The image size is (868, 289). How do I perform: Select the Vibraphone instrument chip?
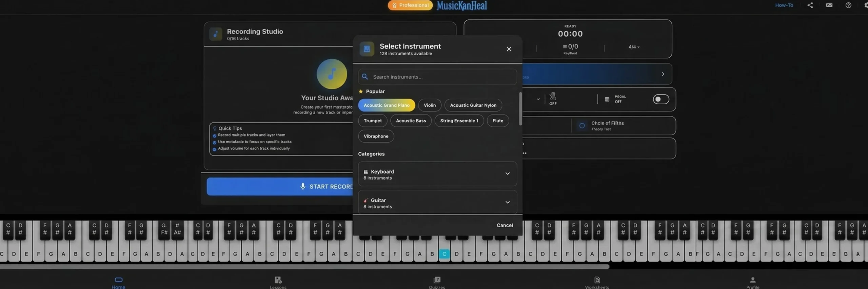click(x=376, y=136)
